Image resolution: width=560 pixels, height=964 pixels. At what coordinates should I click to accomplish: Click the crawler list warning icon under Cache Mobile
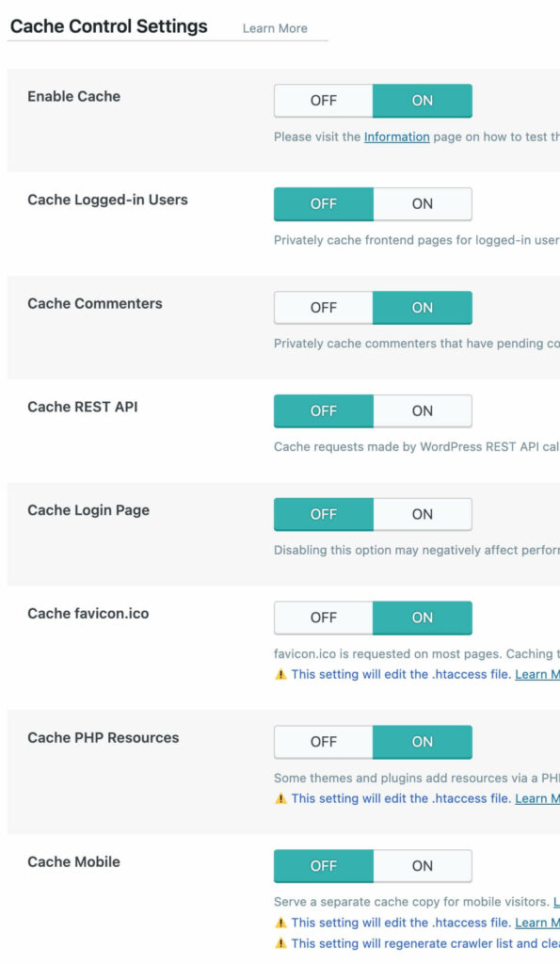[279, 943]
